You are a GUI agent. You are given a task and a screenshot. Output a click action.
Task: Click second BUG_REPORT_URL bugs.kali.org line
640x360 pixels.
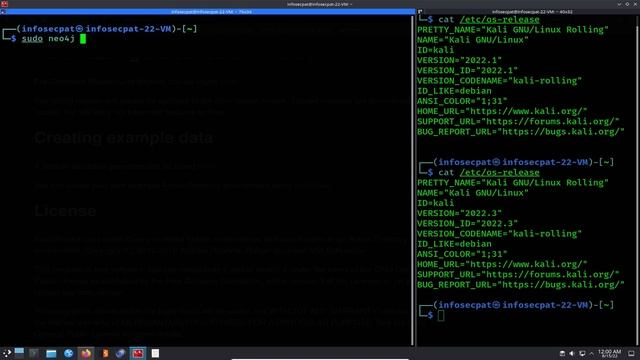pos(521,284)
